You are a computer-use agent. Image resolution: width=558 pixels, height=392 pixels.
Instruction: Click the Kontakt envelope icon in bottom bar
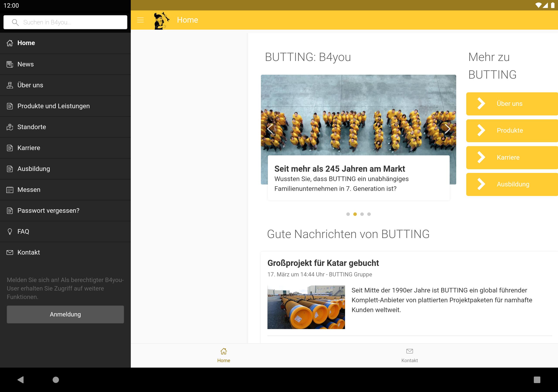tap(410, 351)
